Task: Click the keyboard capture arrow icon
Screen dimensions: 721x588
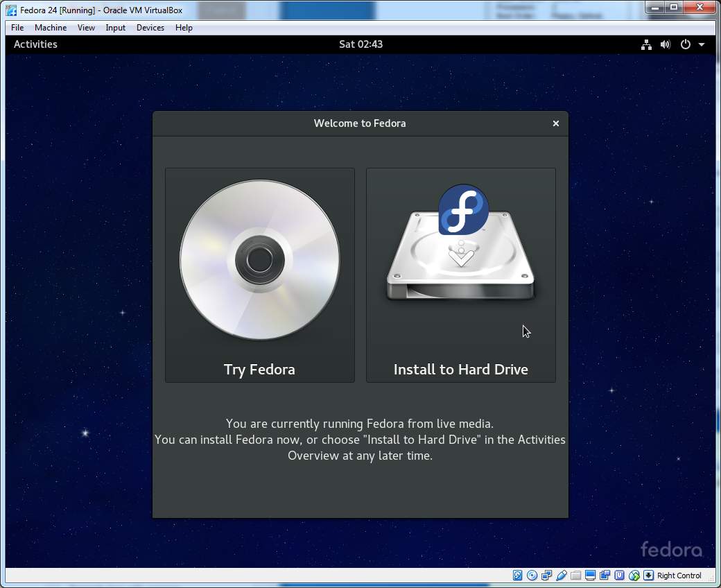Action: coord(648,575)
